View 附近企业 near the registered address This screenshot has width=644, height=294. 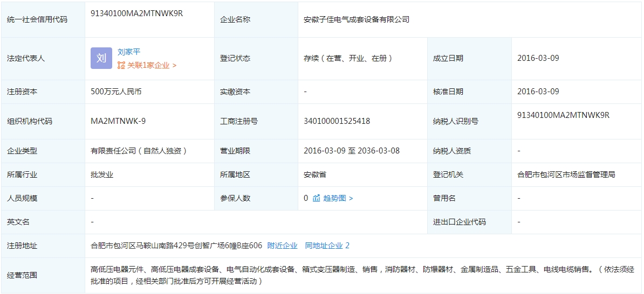pyautogui.click(x=282, y=246)
